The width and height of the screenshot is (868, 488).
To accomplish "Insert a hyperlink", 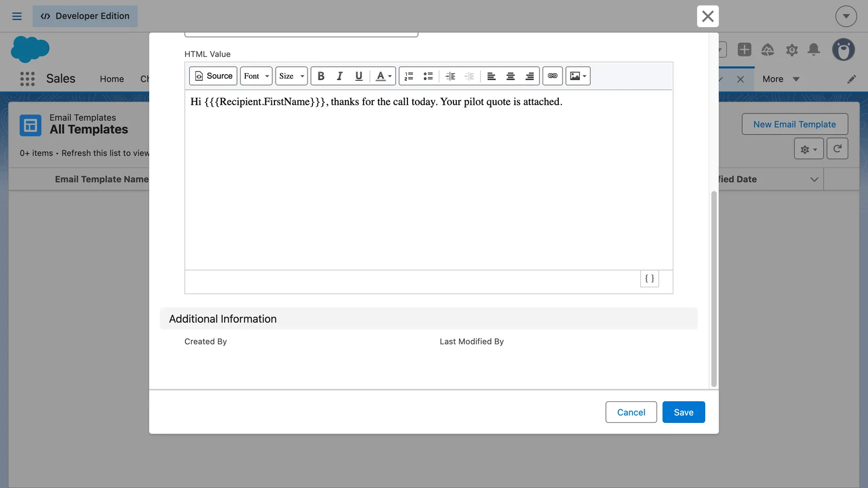I will click(x=552, y=76).
